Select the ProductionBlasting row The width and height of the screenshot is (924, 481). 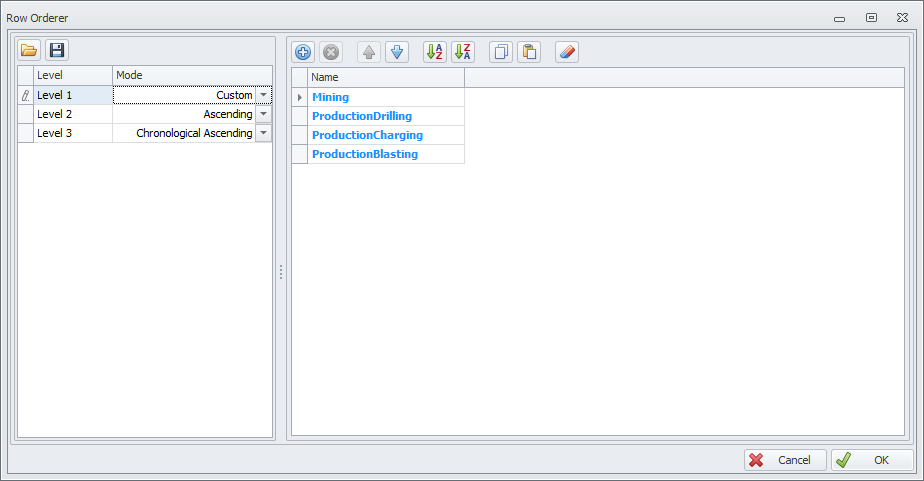(x=385, y=154)
